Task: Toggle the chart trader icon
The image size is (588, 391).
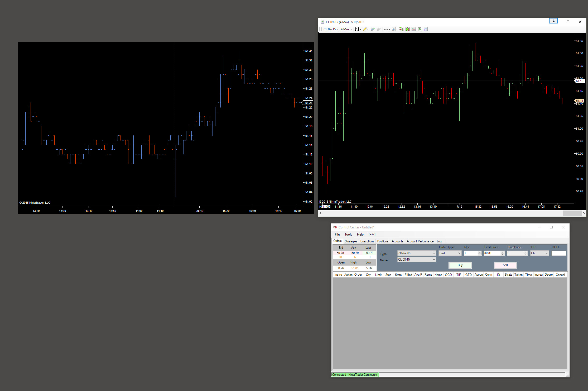Action: 401,29
